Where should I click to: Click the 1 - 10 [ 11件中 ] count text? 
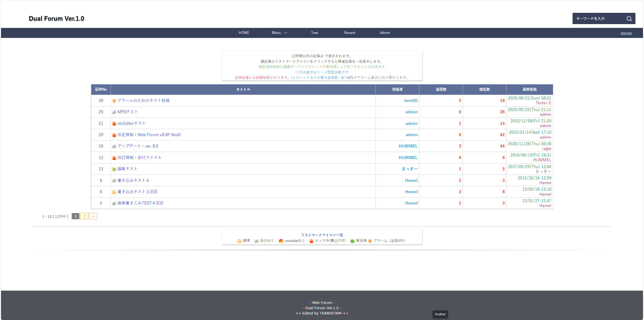tap(55, 217)
